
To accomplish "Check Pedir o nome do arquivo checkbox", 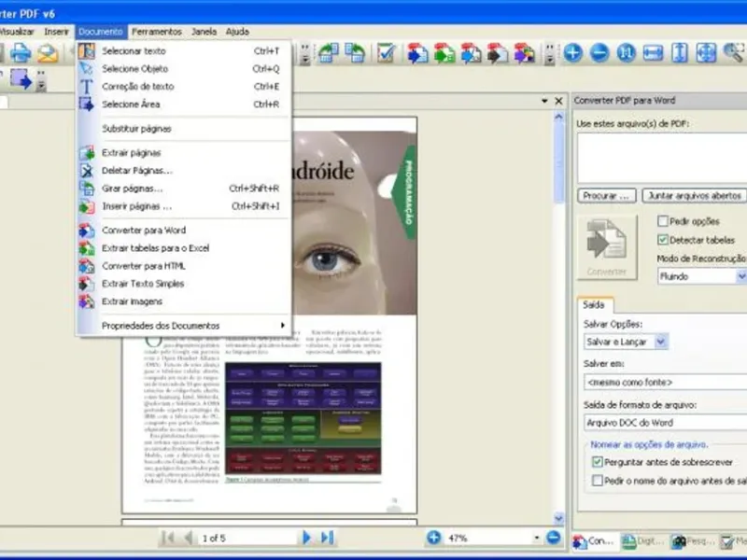I will click(597, 481).
